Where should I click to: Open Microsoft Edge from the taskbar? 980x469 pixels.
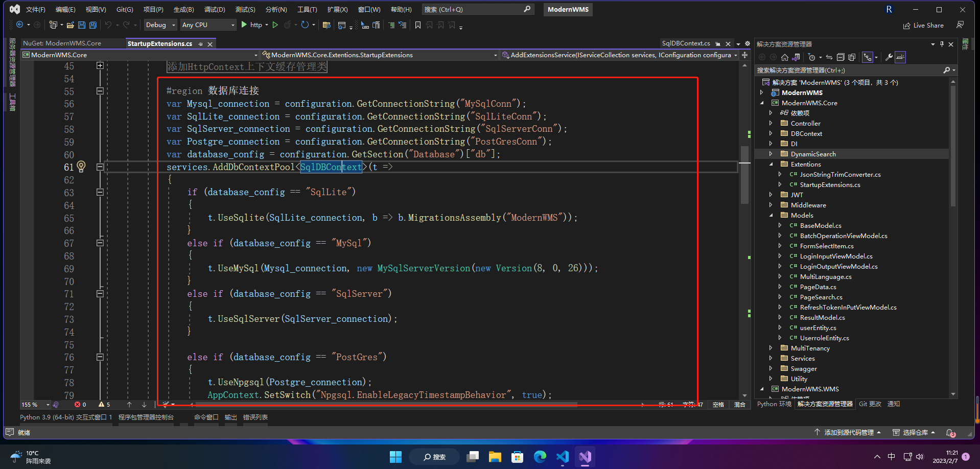(540, 456)
